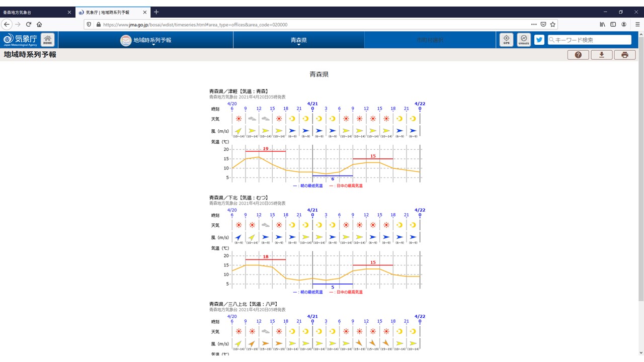Click the 津軽 6°C minimum temperature marker
This screenshot has width=644, height=362.
click(333, 177)
